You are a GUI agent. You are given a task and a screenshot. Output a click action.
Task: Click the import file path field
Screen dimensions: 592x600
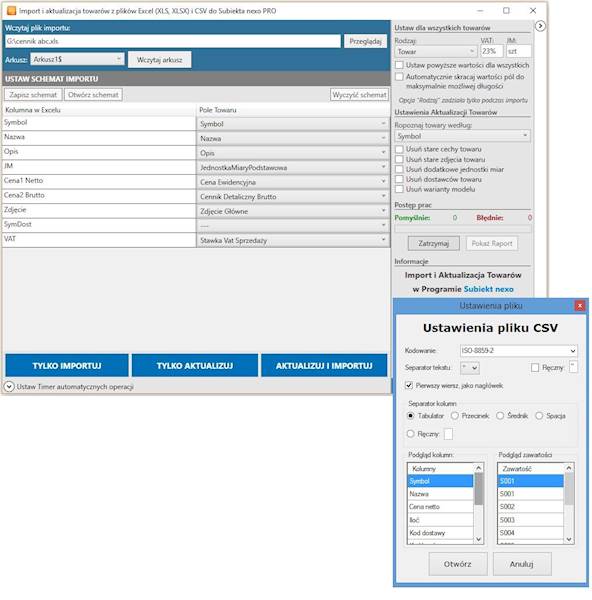pos(173,41)
